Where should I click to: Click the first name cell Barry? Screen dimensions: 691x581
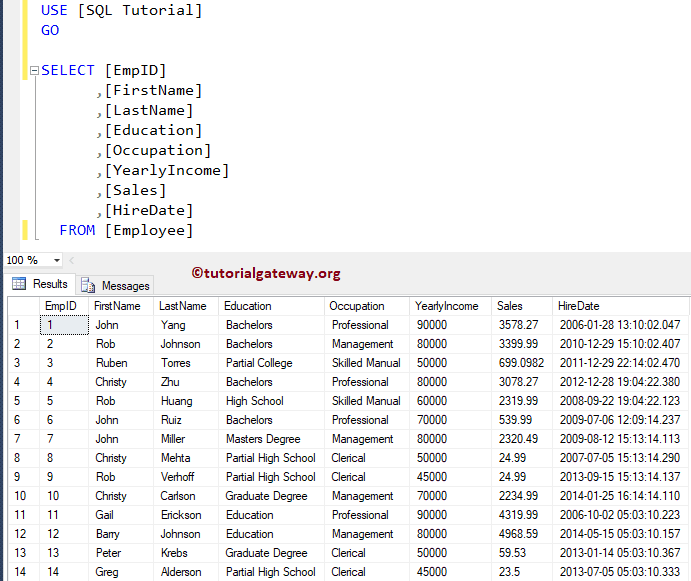[x=121, y=533]
